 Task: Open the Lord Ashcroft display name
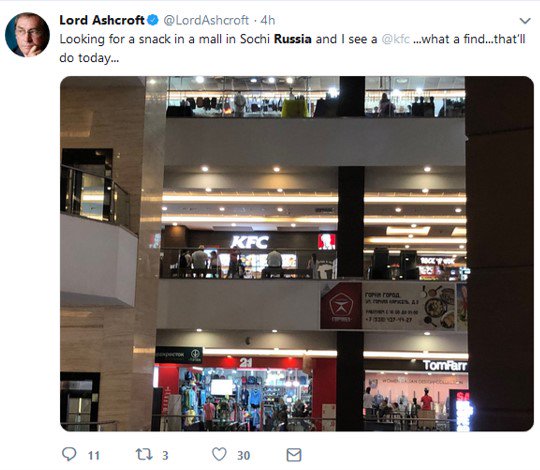(102, 20)
